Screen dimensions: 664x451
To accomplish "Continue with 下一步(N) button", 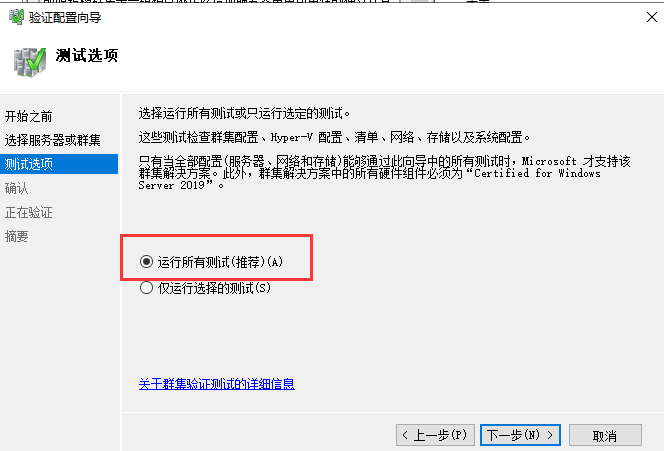I will click(520, 435).
